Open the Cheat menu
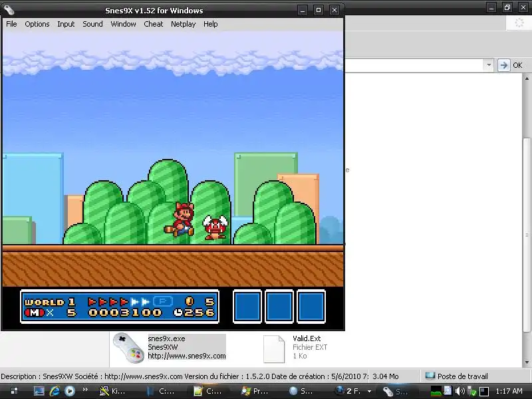Screen dimensions: 532x399 point(154,24)
